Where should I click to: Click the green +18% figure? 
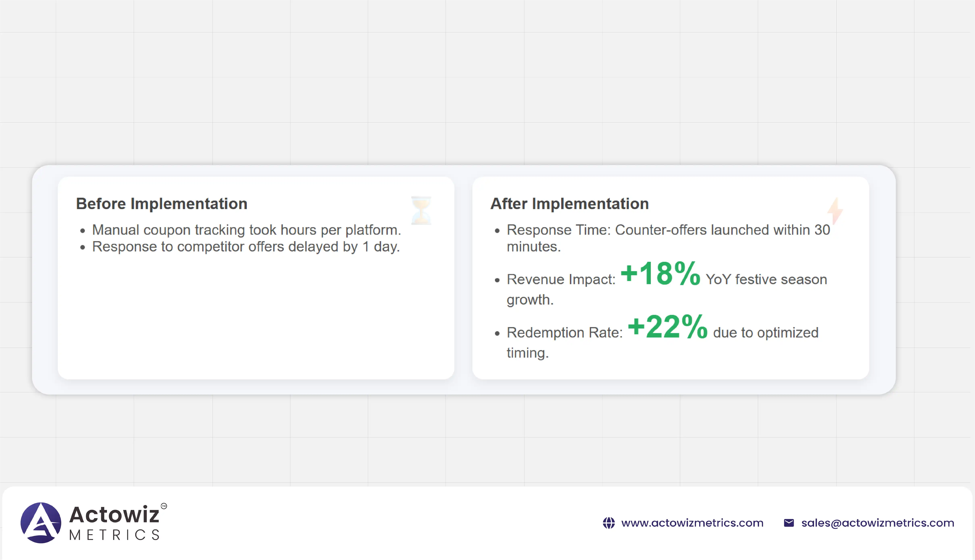coord(660,274)
